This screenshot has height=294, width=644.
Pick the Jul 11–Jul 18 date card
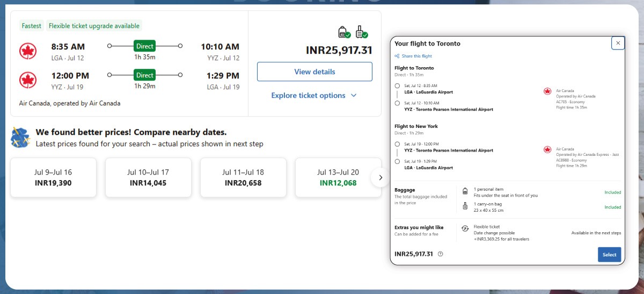point(243,177)
